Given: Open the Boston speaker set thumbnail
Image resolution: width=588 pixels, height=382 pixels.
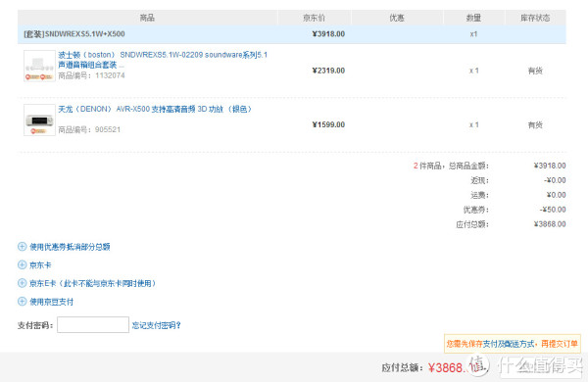Looking at the screenshot, I should 39,66.
